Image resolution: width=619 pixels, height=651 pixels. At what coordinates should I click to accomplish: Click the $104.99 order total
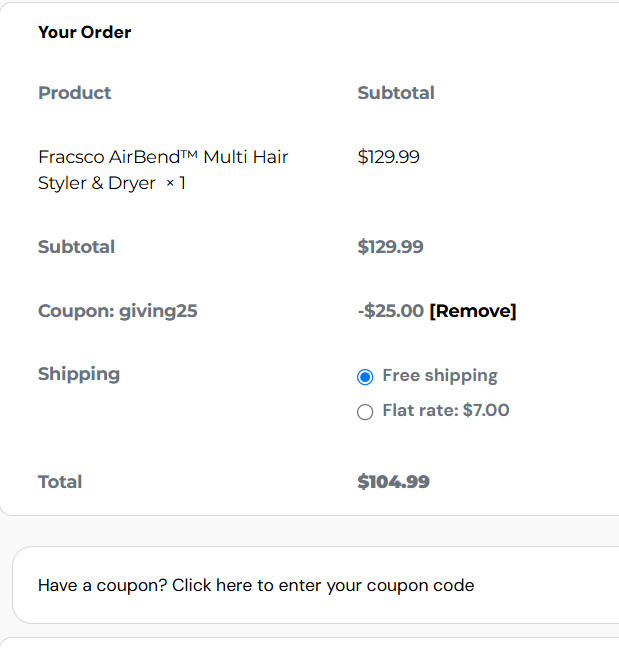[394, 482]
